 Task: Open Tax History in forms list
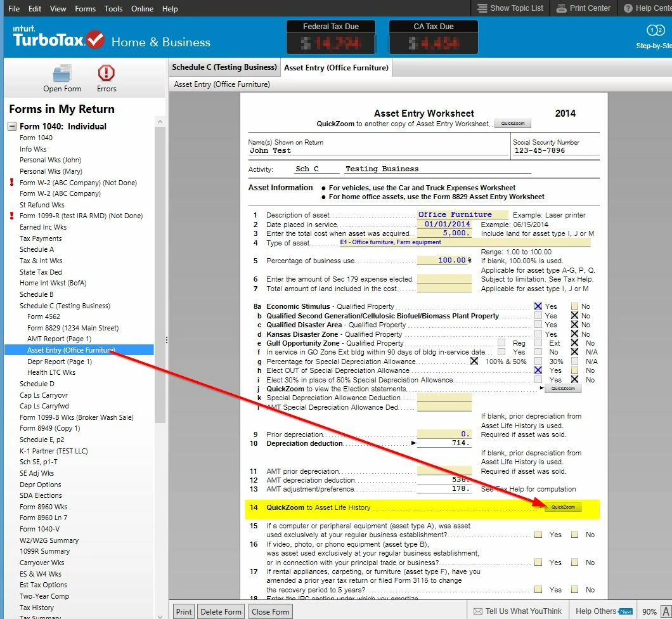tap(36, 608)
